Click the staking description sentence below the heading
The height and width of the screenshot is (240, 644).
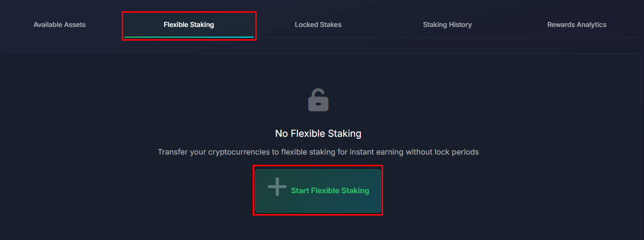tap(318, 152)
